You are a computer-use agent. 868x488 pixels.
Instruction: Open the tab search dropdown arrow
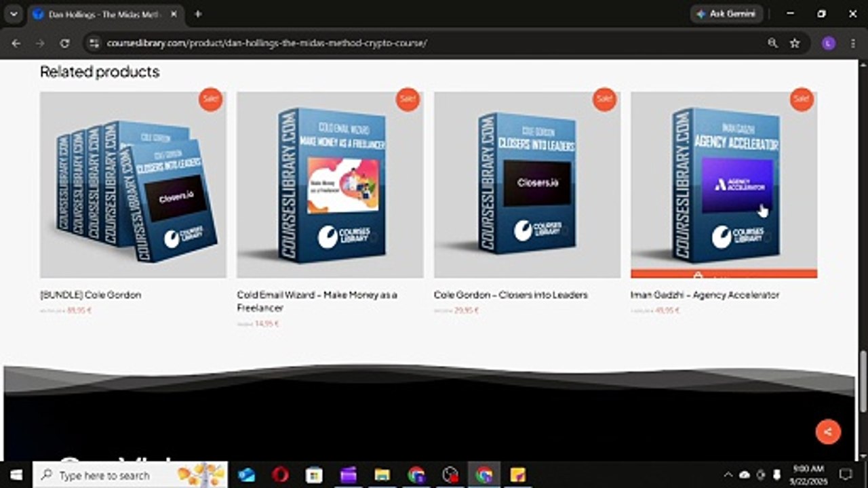click(13, 14)
